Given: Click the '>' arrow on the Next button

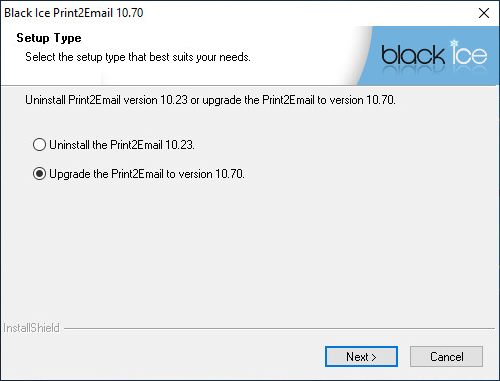Looking at the screenshot, I should (x=374, y=357).
